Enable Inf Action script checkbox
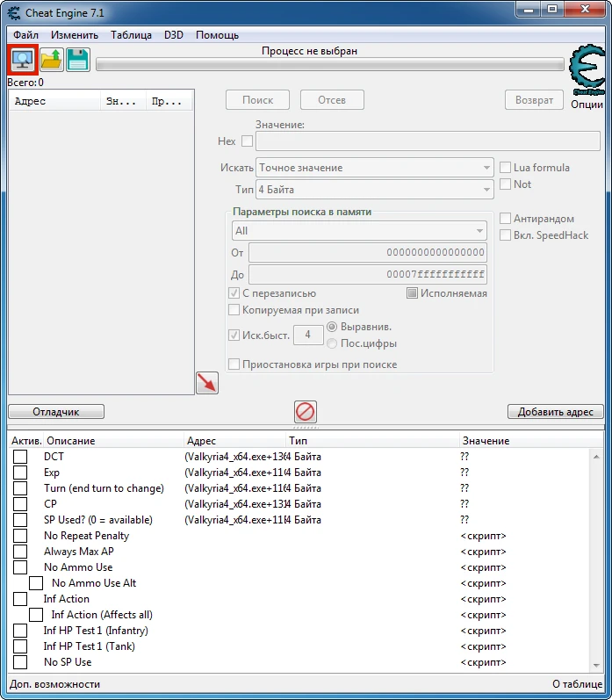This screenshot has height=700, width=612. point(20,599)
